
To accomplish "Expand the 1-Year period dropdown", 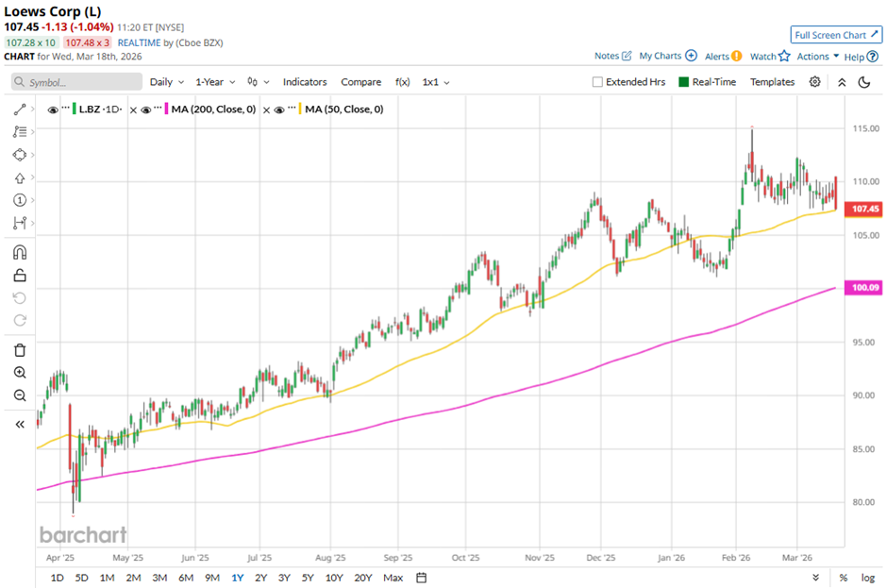I will (x=215, y=82).
